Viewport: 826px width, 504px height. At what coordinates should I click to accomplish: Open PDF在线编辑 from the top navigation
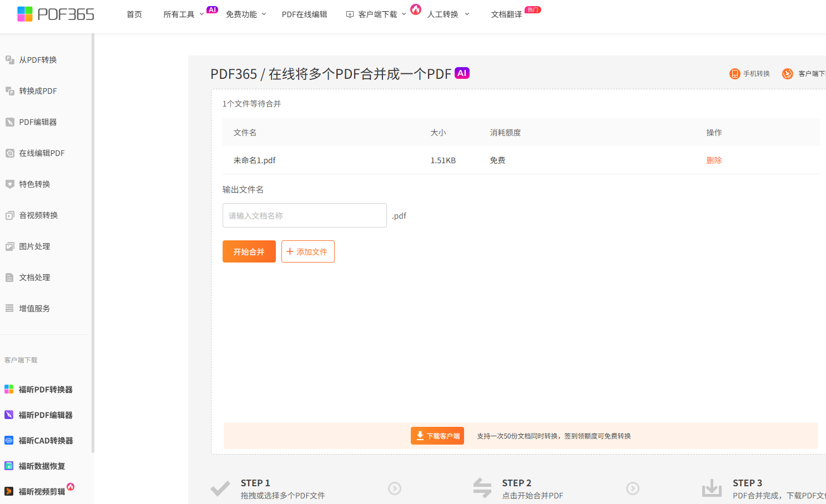click(304, 14)
